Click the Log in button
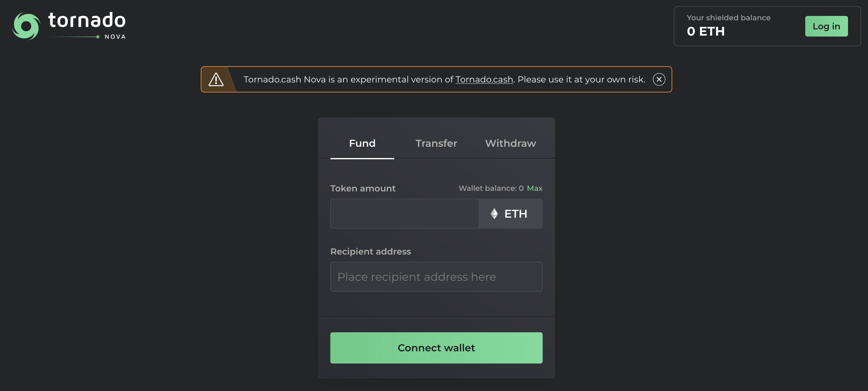This screenshot has height=391, width=868. click(826, 26)
